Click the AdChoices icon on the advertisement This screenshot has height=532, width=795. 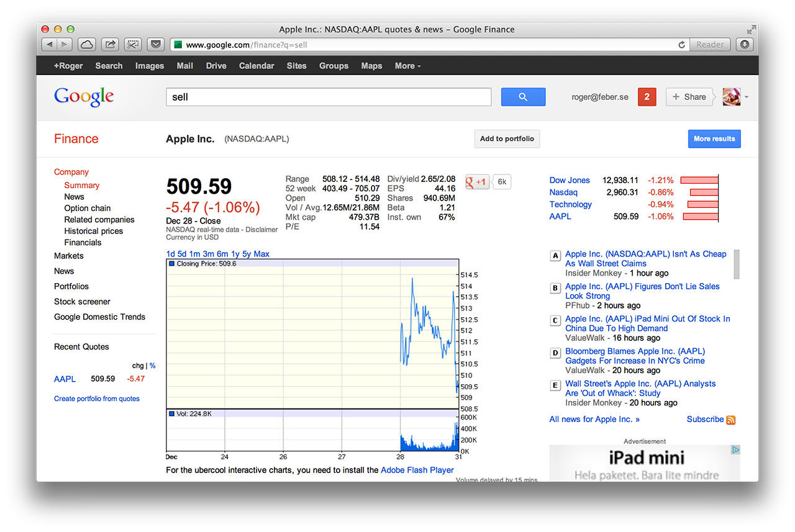(x=735, y=450)
